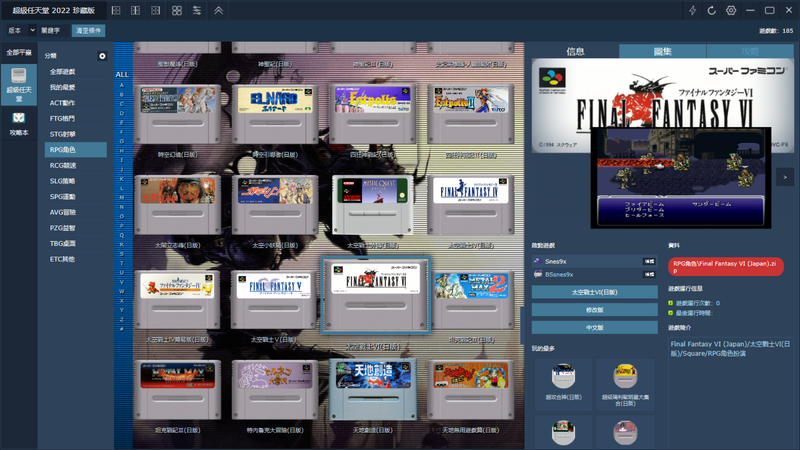
Task: Switch to the 信息 info tab
Action: coord(575,51)
